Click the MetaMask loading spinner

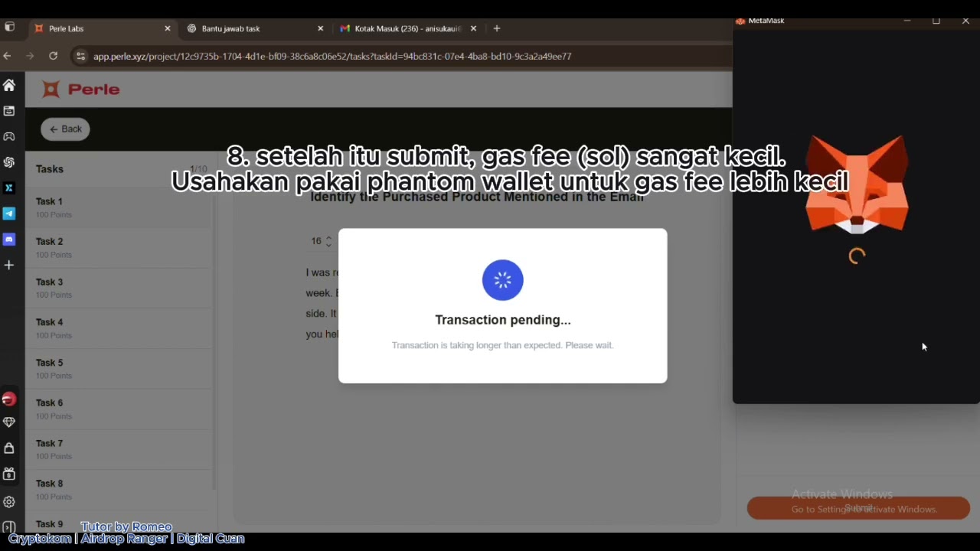857,256
